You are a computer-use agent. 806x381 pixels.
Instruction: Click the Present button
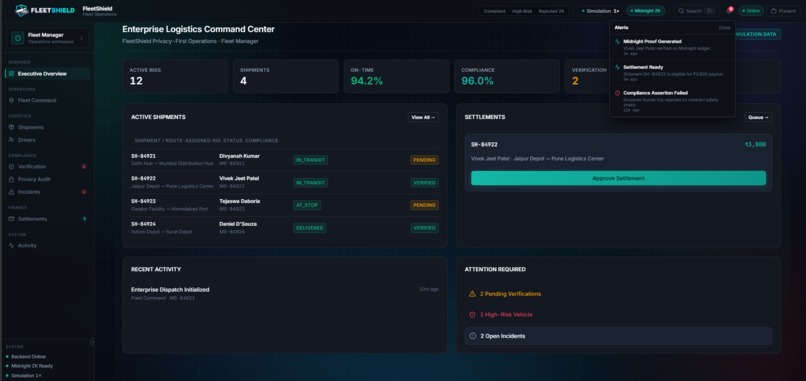(783, 11)
